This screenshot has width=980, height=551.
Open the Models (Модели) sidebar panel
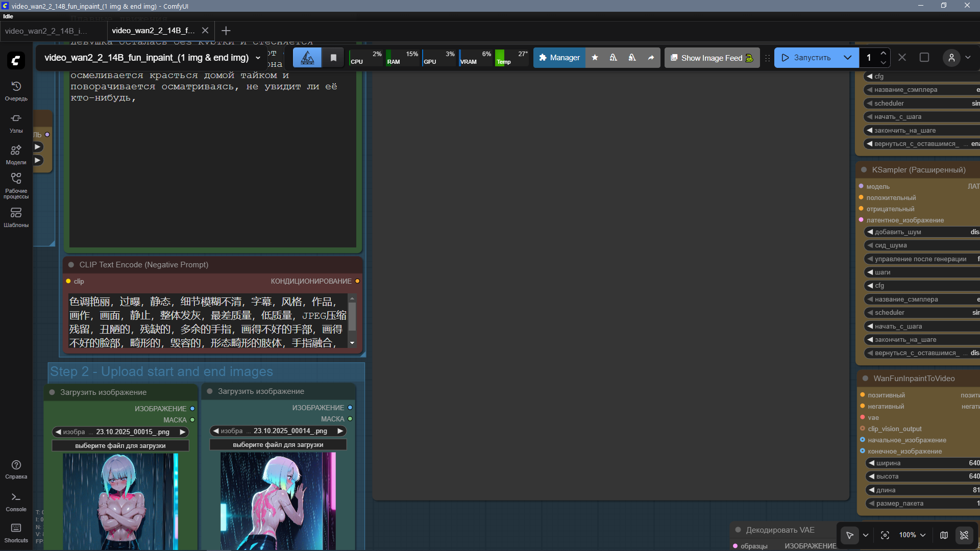click(x=16, y=154)
